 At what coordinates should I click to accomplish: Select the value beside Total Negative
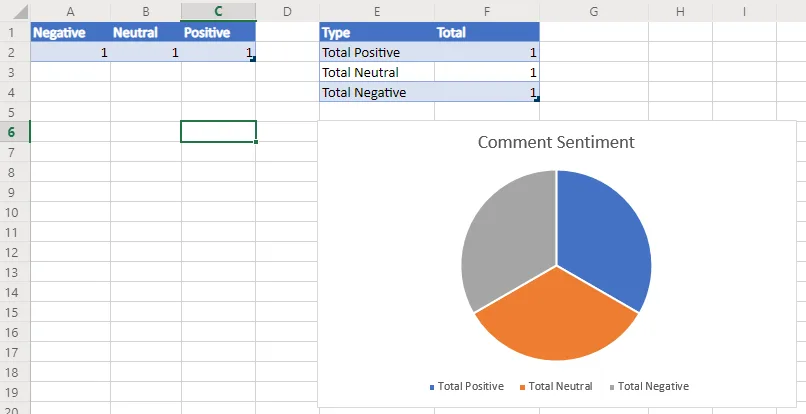[487, 92]
